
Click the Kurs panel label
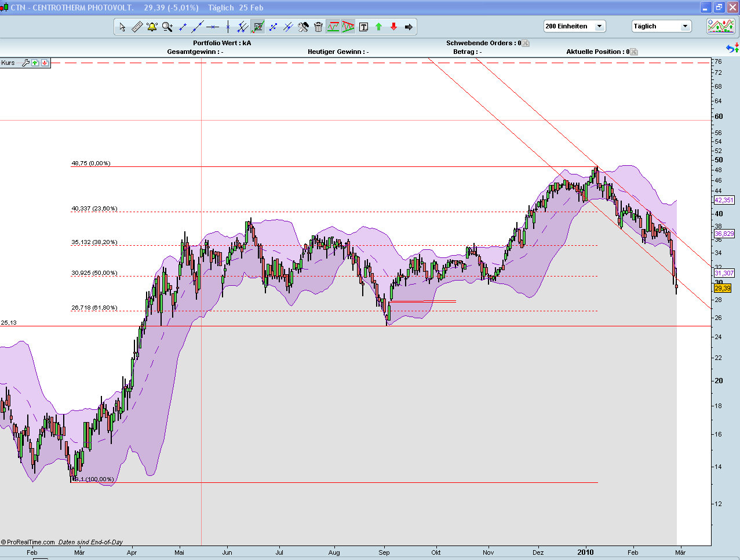tap(8, 63)
